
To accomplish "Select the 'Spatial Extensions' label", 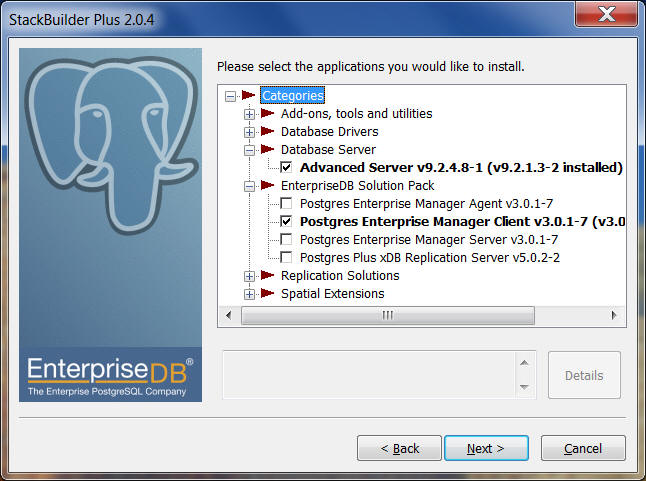I will (x=332, y=294).
